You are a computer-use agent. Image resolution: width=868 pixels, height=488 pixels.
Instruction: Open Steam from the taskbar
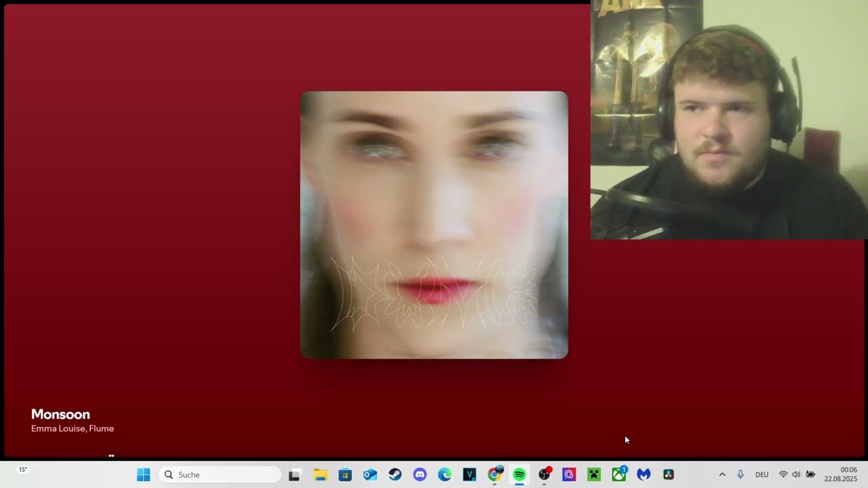395,474
